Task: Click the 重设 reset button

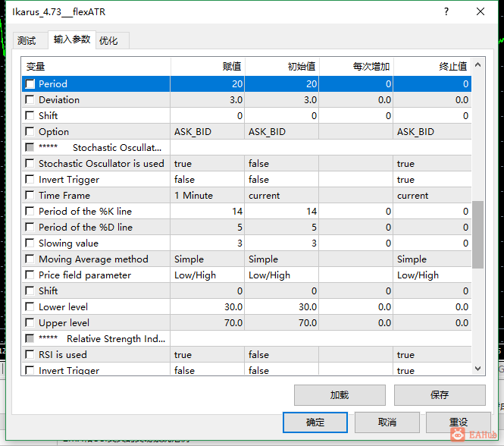Action: tap(459, 422)
